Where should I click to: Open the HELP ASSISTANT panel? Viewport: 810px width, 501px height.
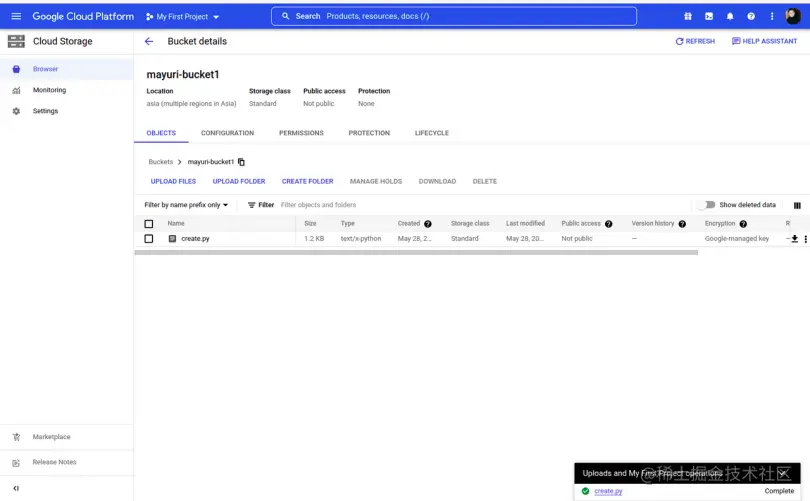[x=765, y=41]
